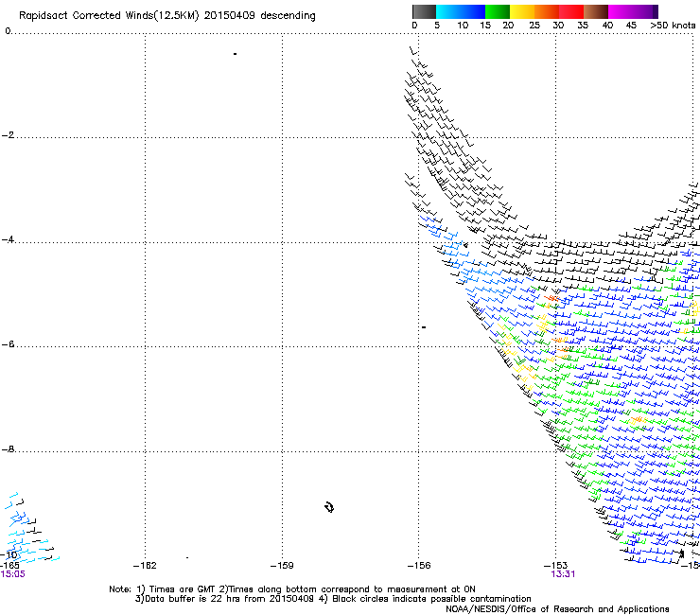Click the note 'Black circles indicate possible contamination'
Image resolution: width=700 pixels, height=615 pixels.
(x=431, y=599)
